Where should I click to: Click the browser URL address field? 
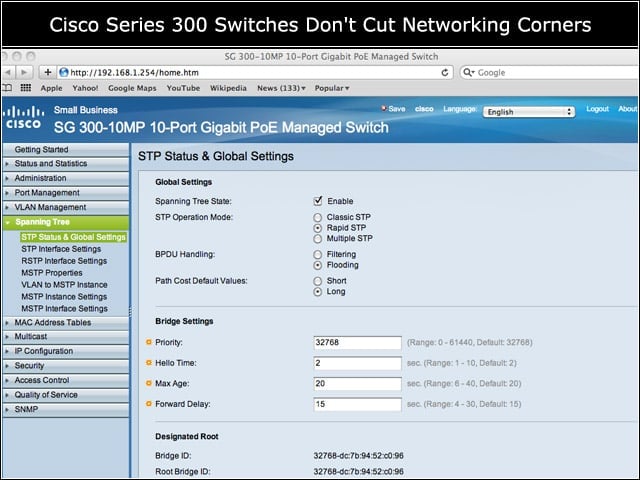click(255, 73)
